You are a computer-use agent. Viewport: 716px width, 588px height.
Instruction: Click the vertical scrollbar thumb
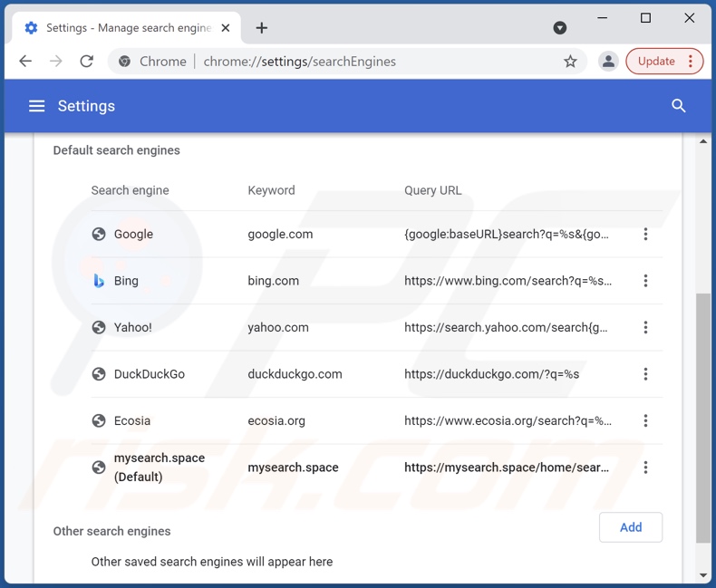point(703,419)
